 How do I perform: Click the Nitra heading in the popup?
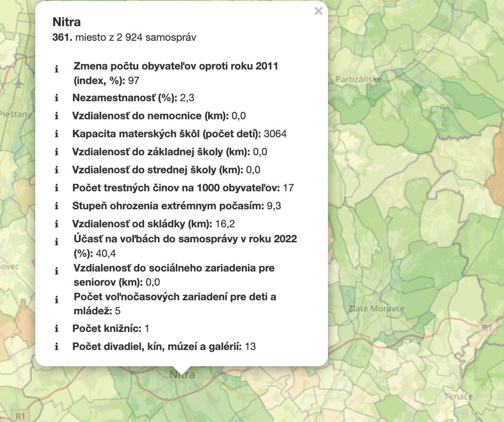click(66, 22)
